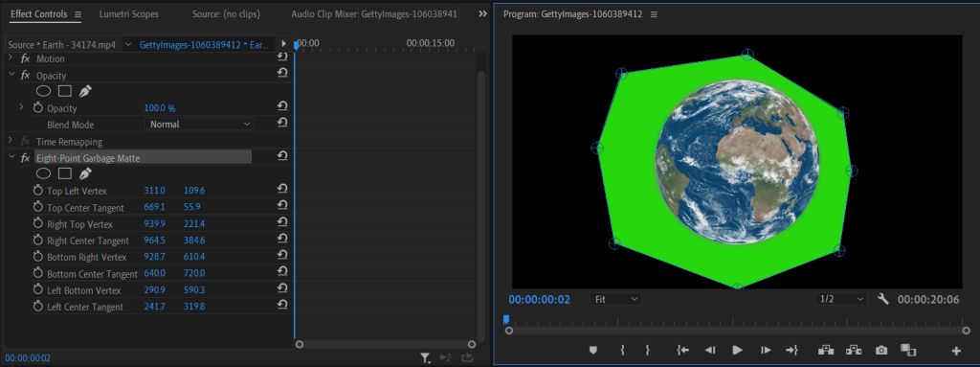The width and height of the screenshot is (980, 367).
Task: Expand the Time Remapping effect
Action: click(x=10, y=141)
